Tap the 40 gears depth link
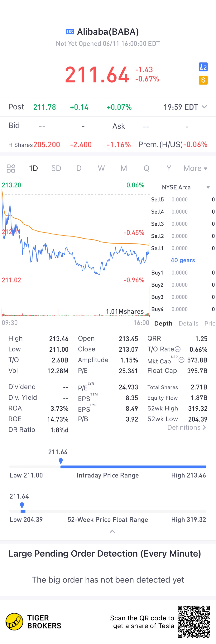216x644 pixels. coord(183,260)
